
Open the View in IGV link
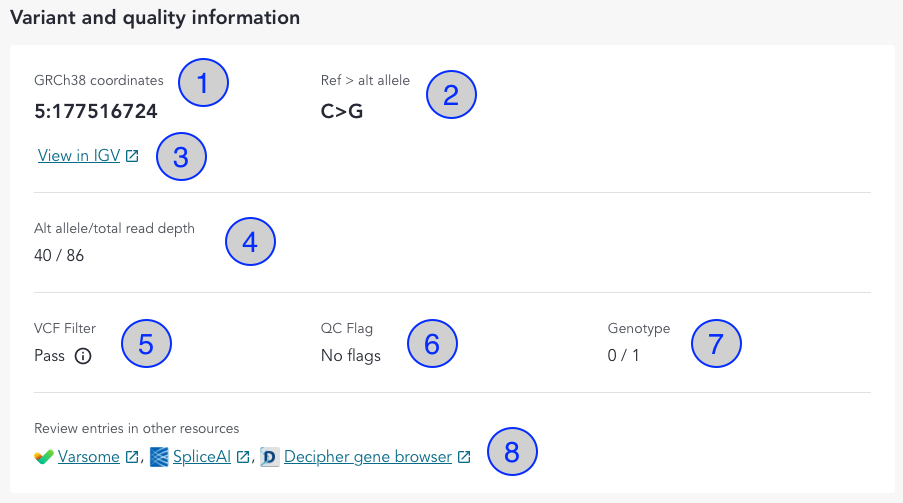79,156
